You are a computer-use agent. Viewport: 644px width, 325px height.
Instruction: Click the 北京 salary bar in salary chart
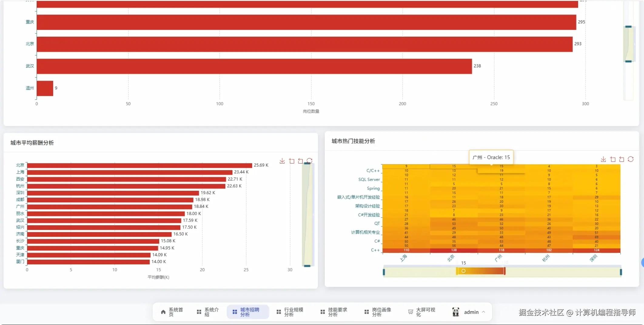click(x=139, y=165)
